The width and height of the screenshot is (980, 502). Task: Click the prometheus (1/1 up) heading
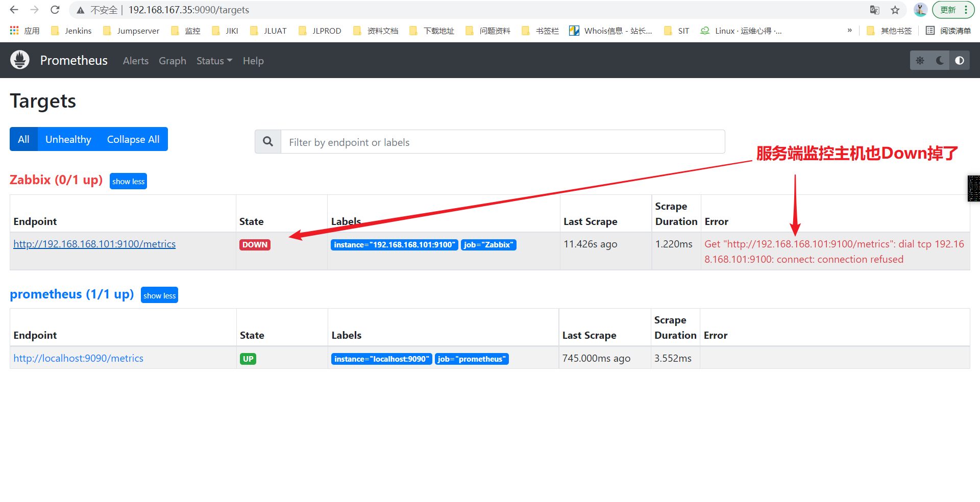pyautogui.click(x=72, y=294)
